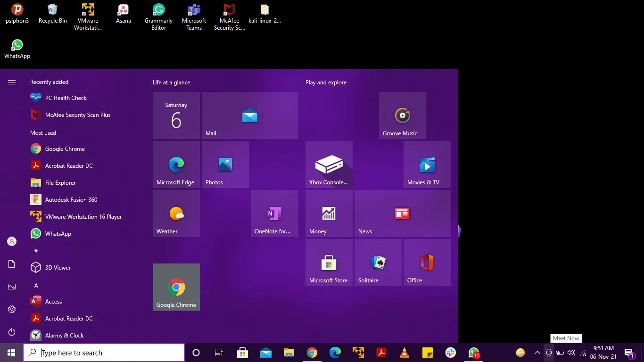The width and height of the screenshot is (644, 362).
Task: Open Slack from the taskbar
Action: 451,353
